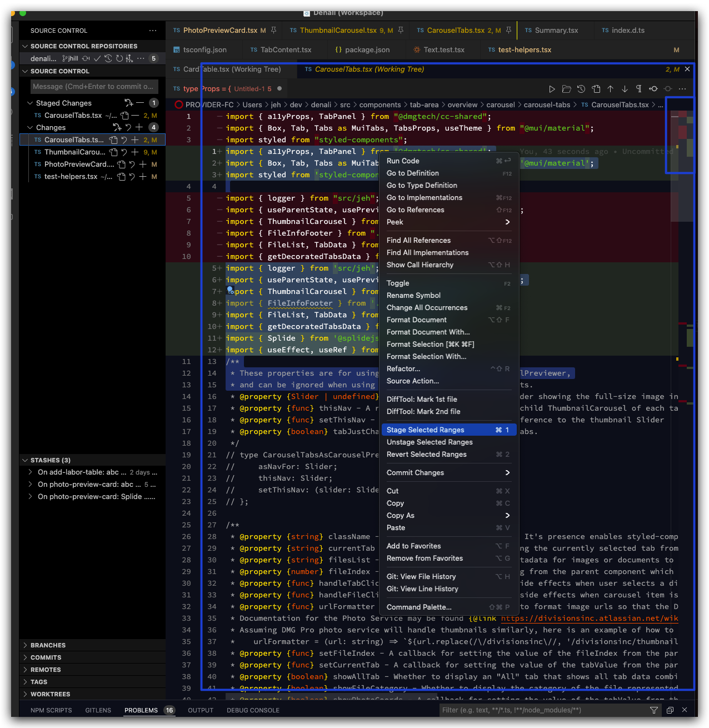Toggle render whitespace with pilcrow icon
The width and height of the screenshot is (709, 728).
(639, 89)
